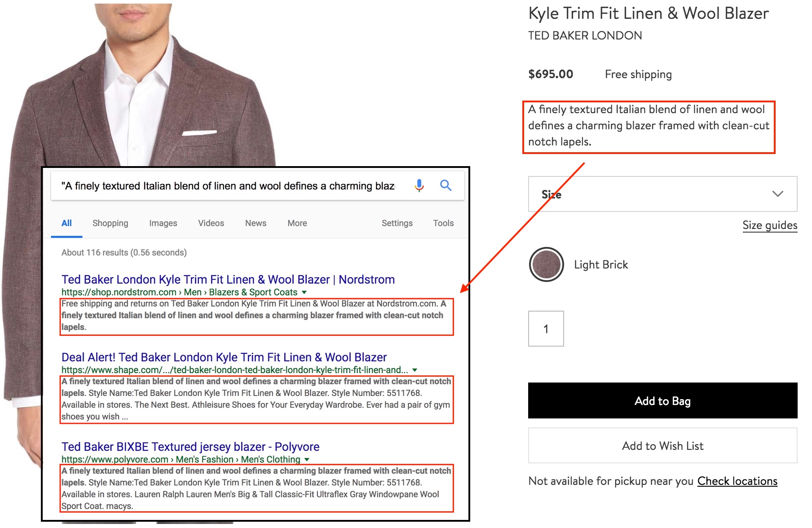
Task: Click the $695.00 price text
Action: tap(551, 74)
